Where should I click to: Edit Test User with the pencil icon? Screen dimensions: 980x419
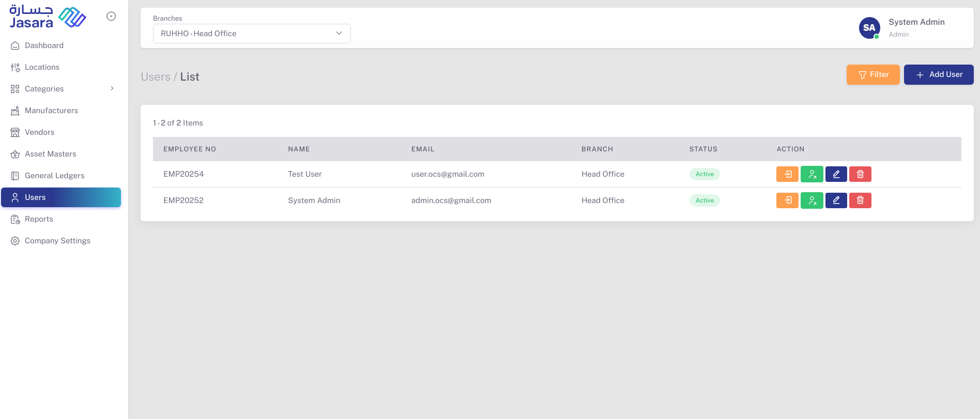coord(836,174)
